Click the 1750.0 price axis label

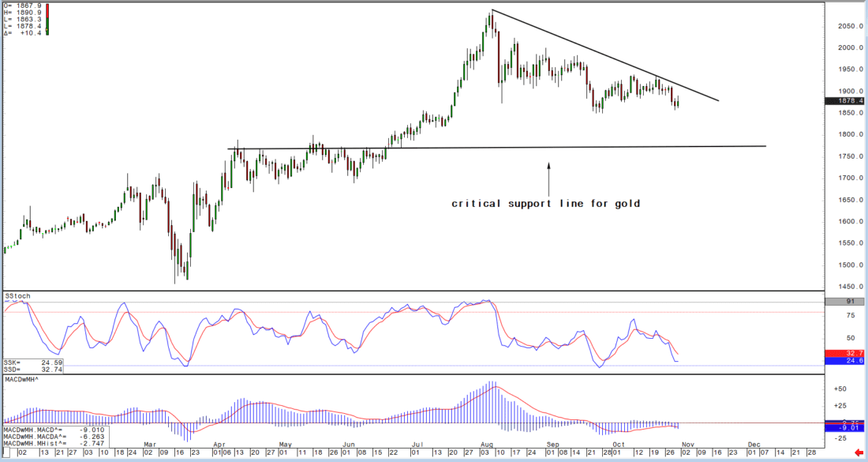pos(851,157)
